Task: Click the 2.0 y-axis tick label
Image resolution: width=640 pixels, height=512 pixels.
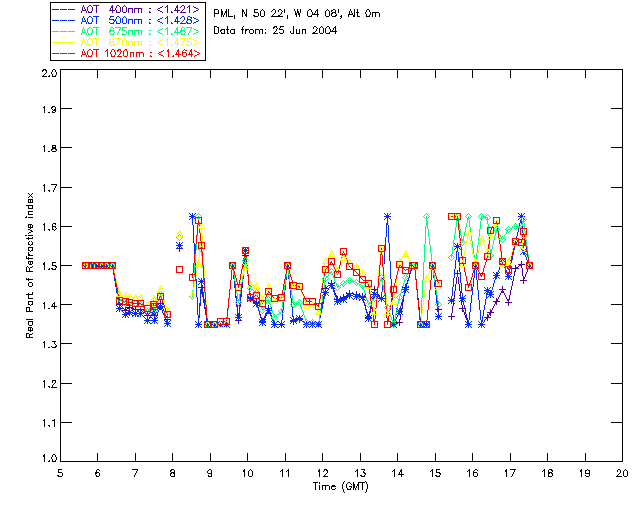Action: (x=49, y=74)
